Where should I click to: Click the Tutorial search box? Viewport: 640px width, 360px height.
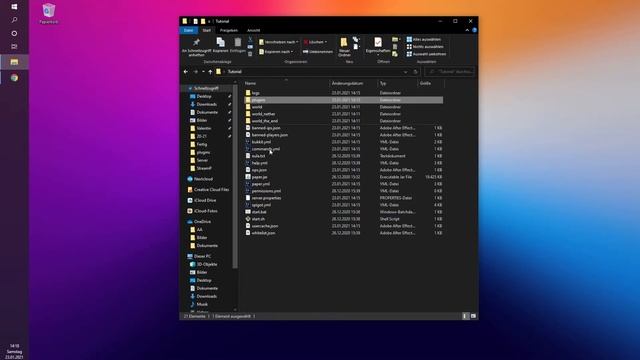[450, 72]
